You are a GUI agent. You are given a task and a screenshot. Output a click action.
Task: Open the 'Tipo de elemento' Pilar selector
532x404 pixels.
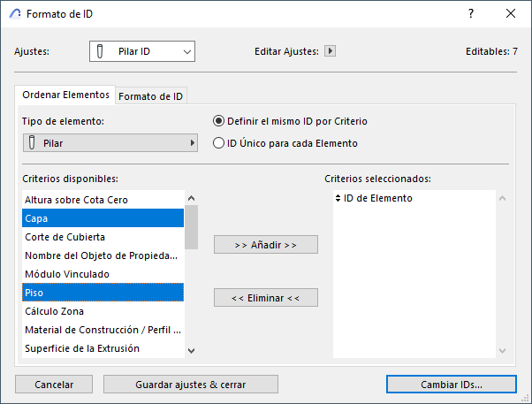point(110,142)
